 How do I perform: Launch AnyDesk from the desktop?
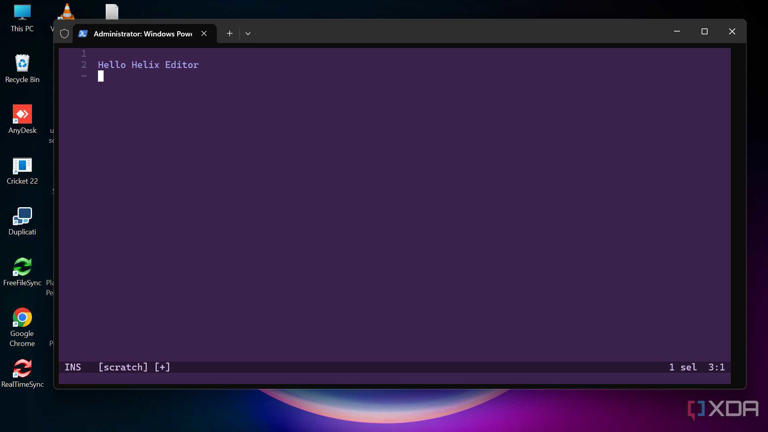pyautogui.click(x=22, y=116)
